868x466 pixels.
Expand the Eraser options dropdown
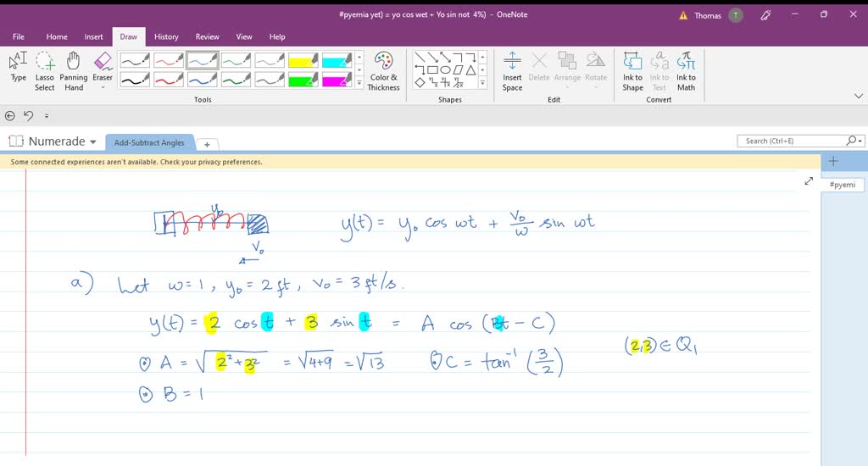pyautogui.click(x=103, y=87)
